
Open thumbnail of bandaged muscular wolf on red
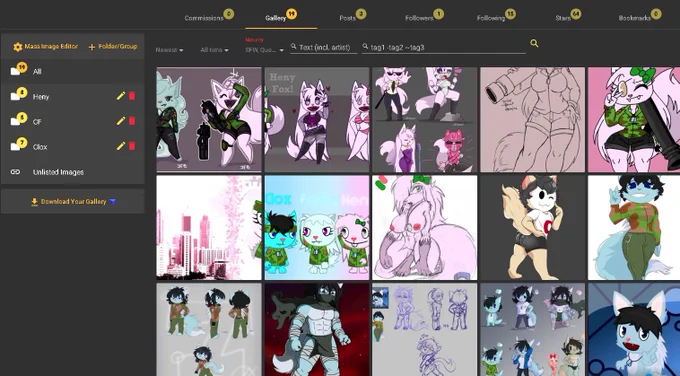pos(317,330)
